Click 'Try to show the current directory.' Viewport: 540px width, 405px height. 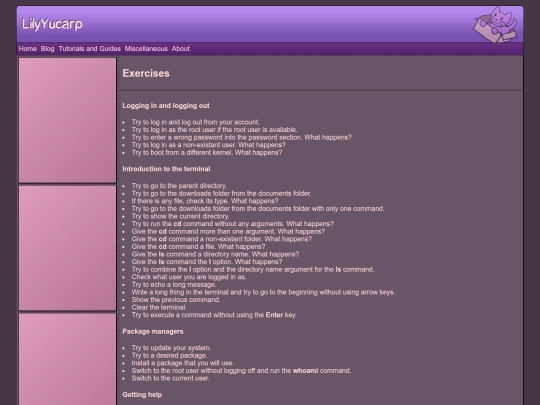[x=180, y=216]
